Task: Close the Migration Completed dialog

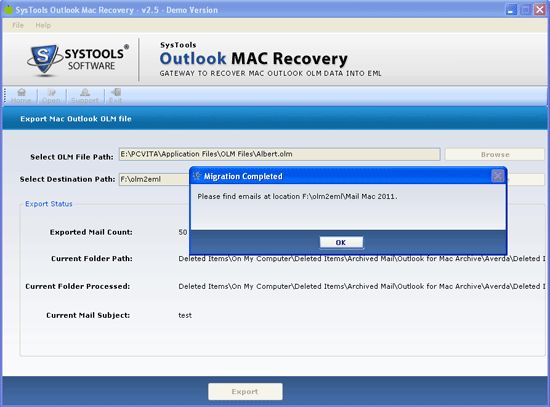Action: [498, 175]
